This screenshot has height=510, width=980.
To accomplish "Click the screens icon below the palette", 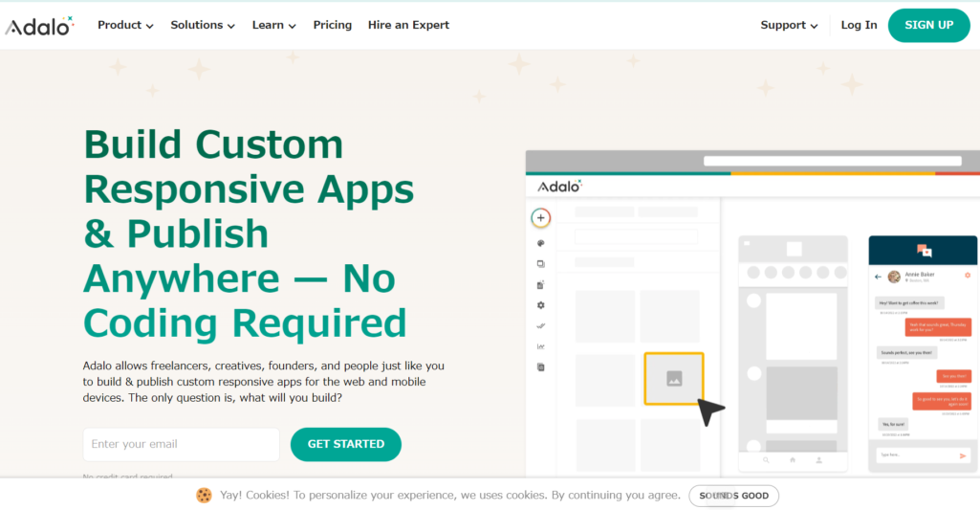I will click(x=540, y=264).
